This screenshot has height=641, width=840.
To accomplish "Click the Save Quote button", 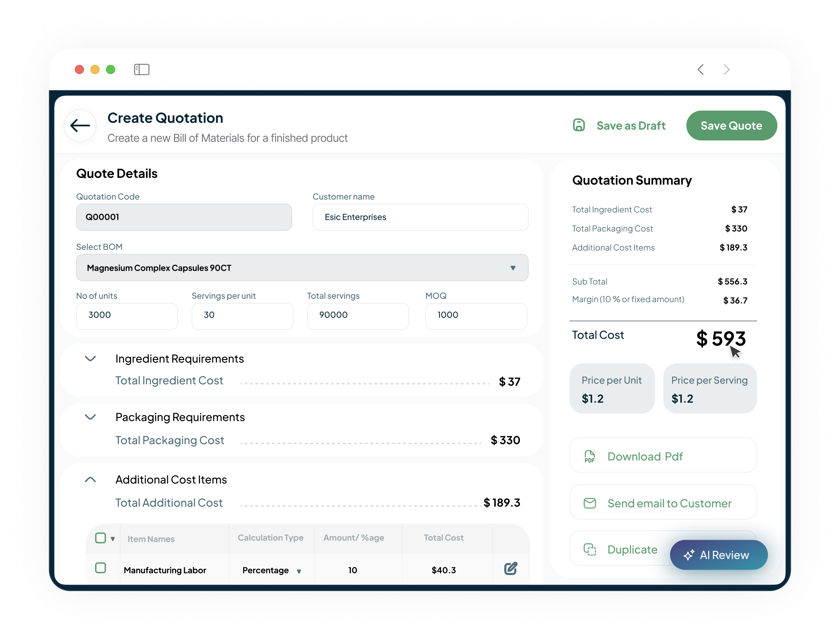I will [x=731, y=125].
